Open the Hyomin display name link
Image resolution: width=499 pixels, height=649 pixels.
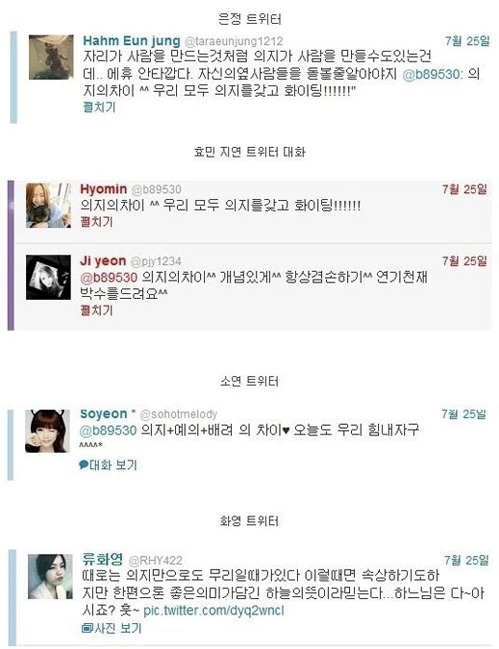pos(103,189)
